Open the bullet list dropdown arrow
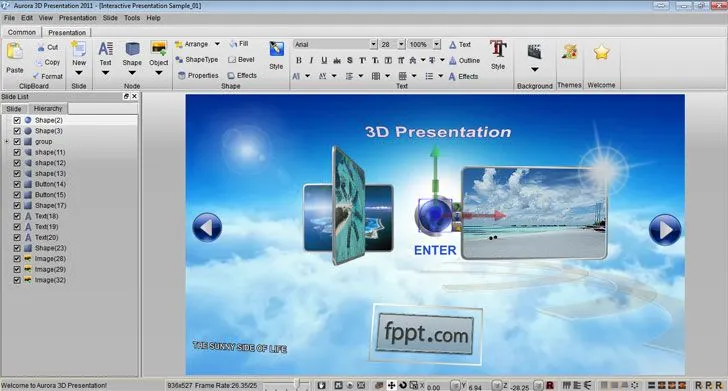 pyautogui.click(x=441, y=76)
